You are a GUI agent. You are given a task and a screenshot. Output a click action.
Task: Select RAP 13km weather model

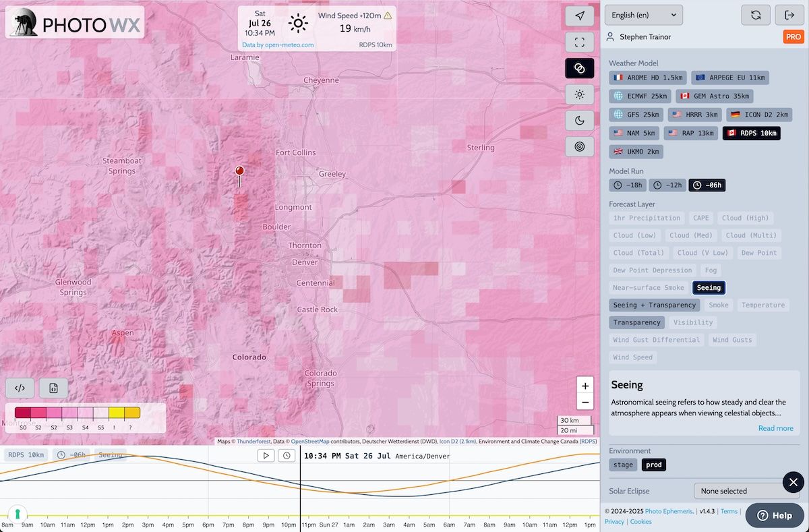tap(691, 133)
